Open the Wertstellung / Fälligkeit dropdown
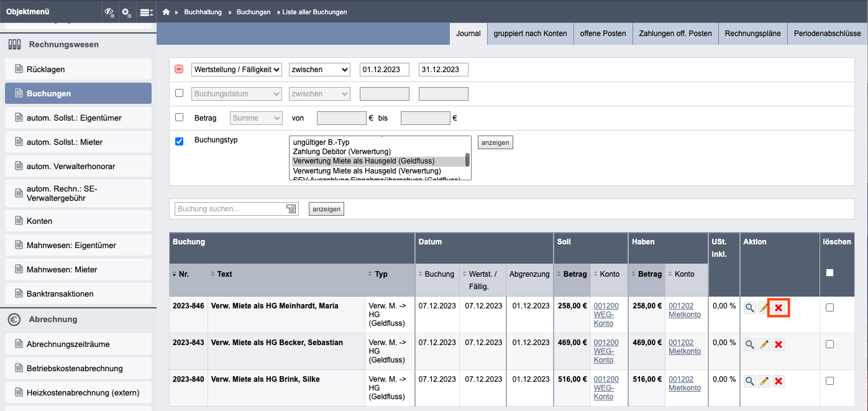 pyautogui.click(x=237, y=70)
